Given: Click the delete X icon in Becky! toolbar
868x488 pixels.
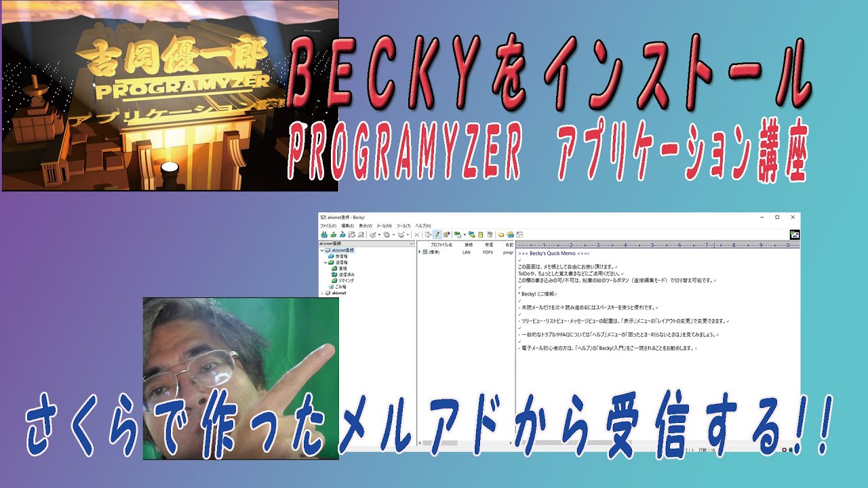Looking at the screenshot, I should [x=416, y=235].
